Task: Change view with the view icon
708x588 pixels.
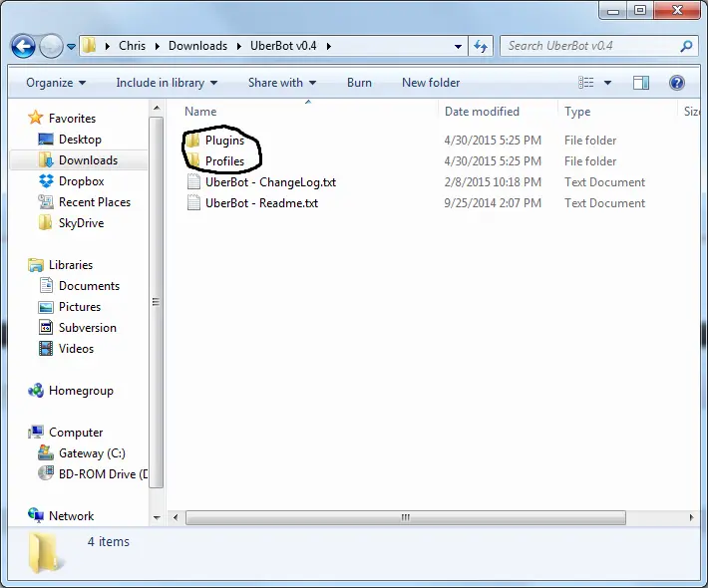Action: click(x=586, y=83)
